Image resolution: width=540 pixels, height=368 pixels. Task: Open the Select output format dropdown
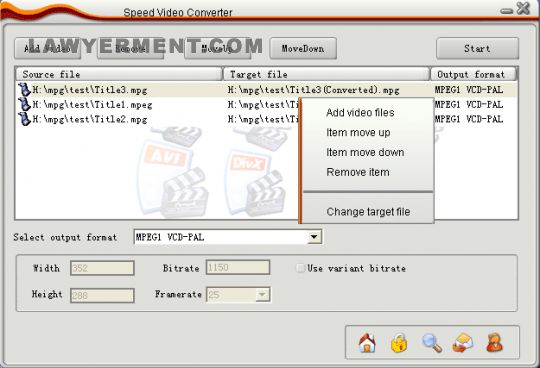(x=314, y=237)
